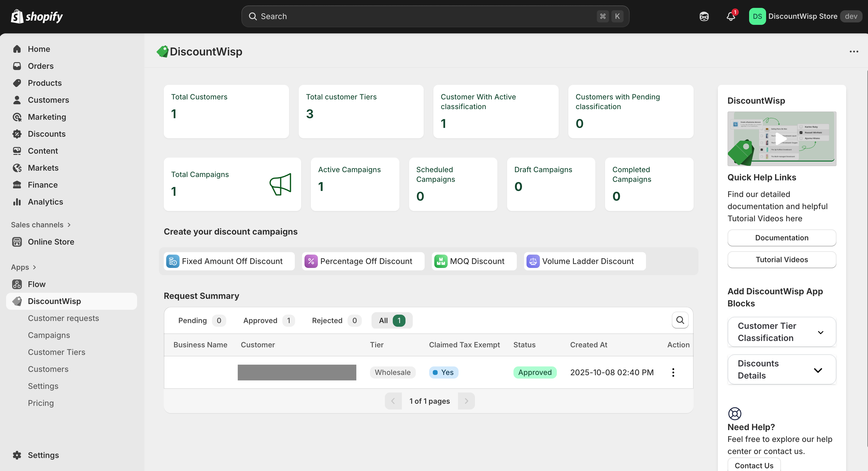The width and height of the screenshot is (868, 471).
Task: Click the three-dot more options menu beside DiscountWisp title
Action: click(853, 52)
